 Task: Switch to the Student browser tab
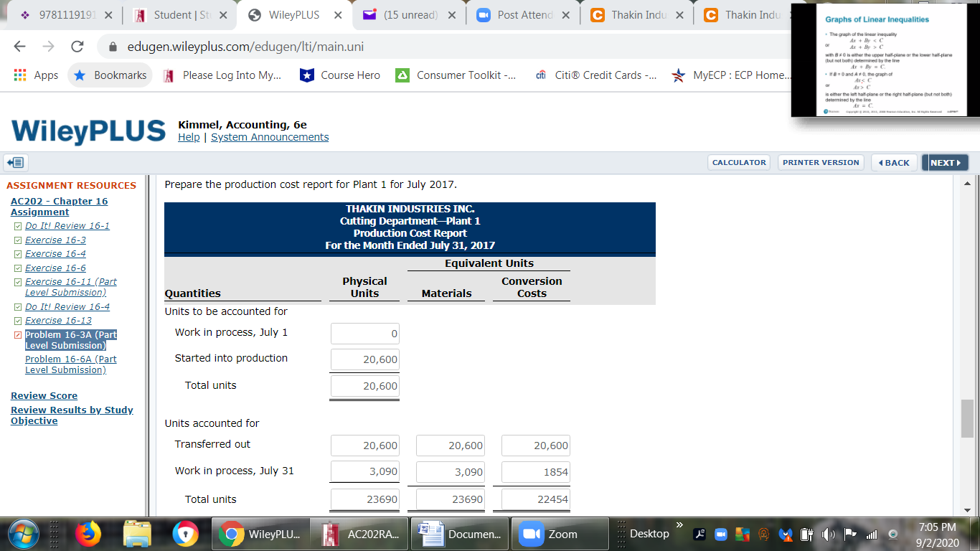[x=181, y=15]
